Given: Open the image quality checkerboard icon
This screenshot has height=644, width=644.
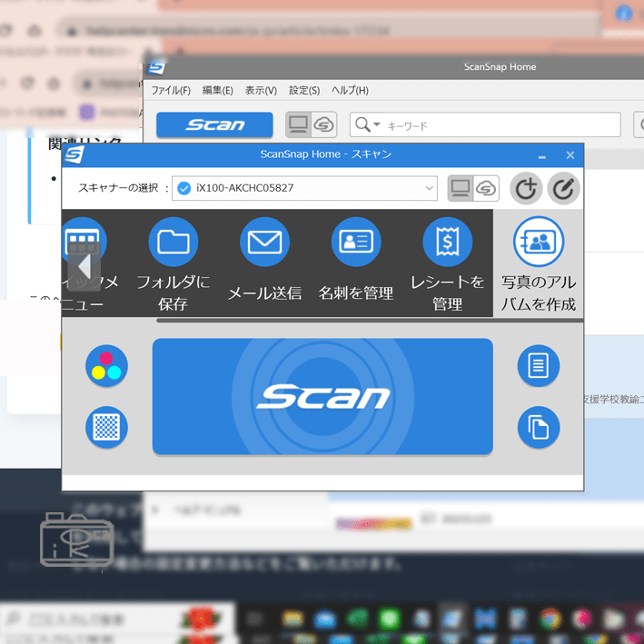Looking at the screenshot, I should click(x=106, y=427).
